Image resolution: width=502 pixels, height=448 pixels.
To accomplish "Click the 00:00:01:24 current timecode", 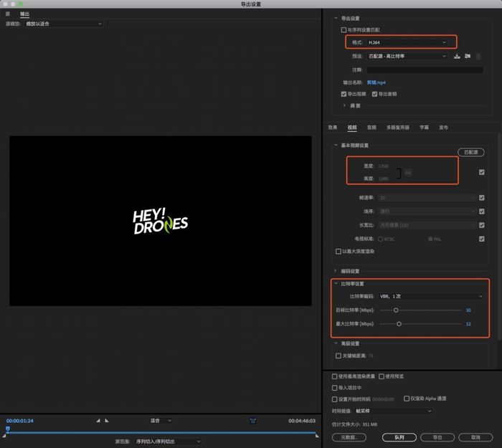I will pyautogui.click(x=20, y=421).
